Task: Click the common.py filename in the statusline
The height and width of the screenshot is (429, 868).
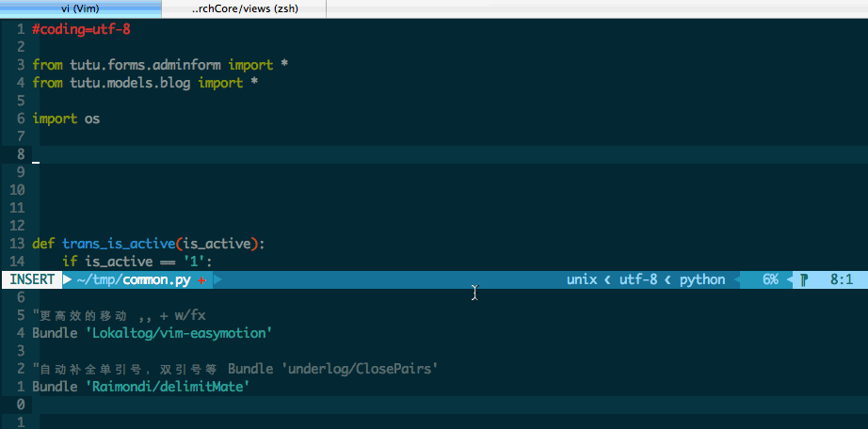Action: 159,279
